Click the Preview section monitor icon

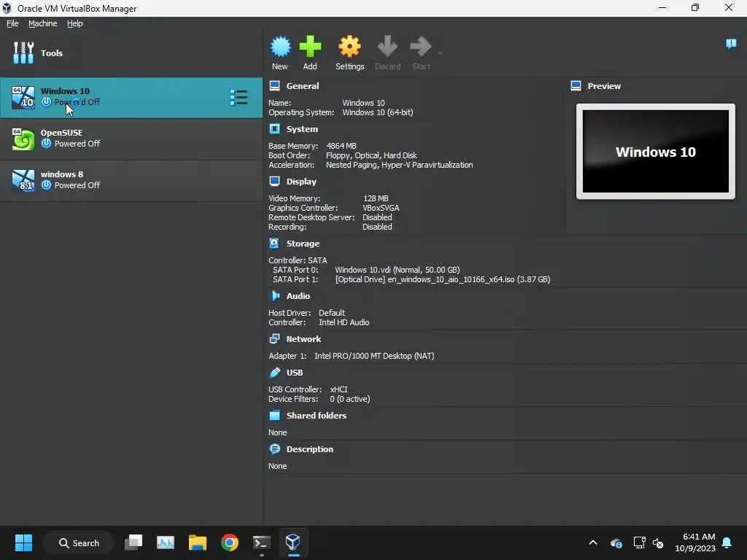[x=576, y=86]
